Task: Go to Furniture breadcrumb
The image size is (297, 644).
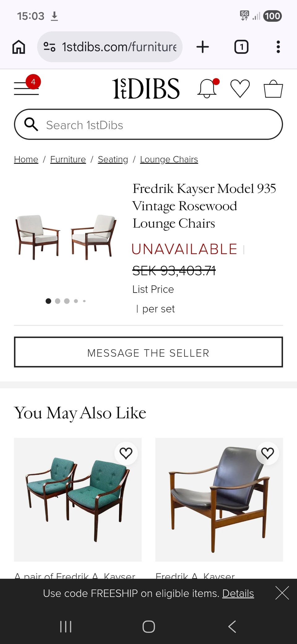Action: click(x=68, y=159)
